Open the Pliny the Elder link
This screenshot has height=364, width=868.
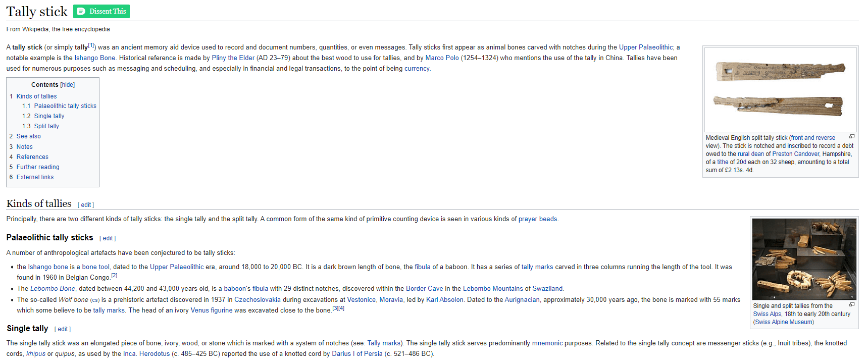click(x=233, y=58)
